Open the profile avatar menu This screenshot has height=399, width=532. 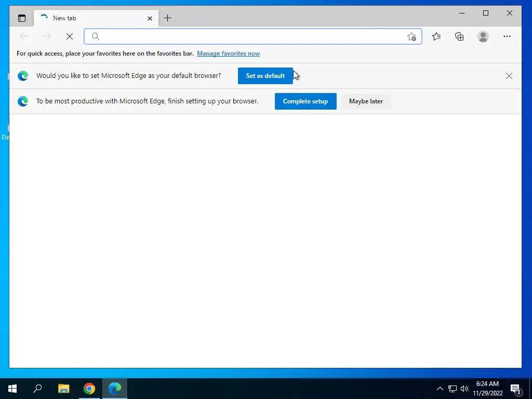(x=483, y=36)
